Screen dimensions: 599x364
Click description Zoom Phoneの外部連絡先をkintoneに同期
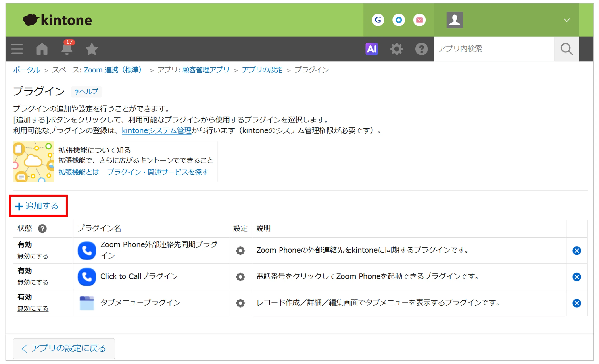[363, 250]
